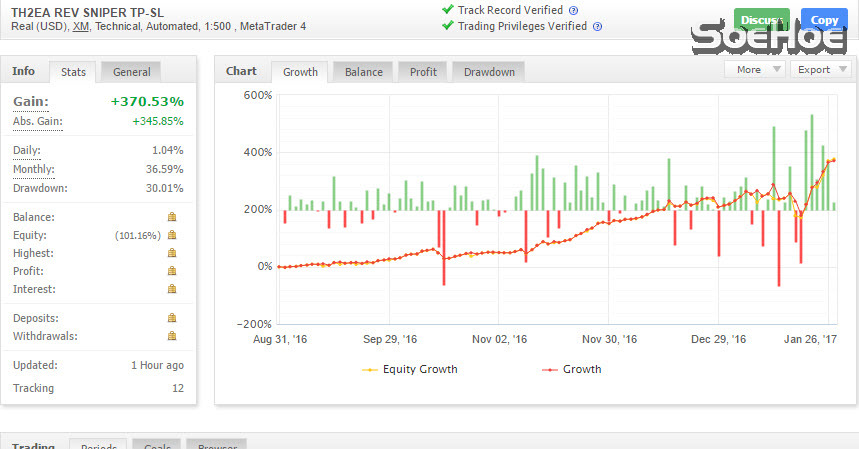Click the lock icon beside Withdrawals
Screen dimensions: 859x449
[x=172, y=336]
